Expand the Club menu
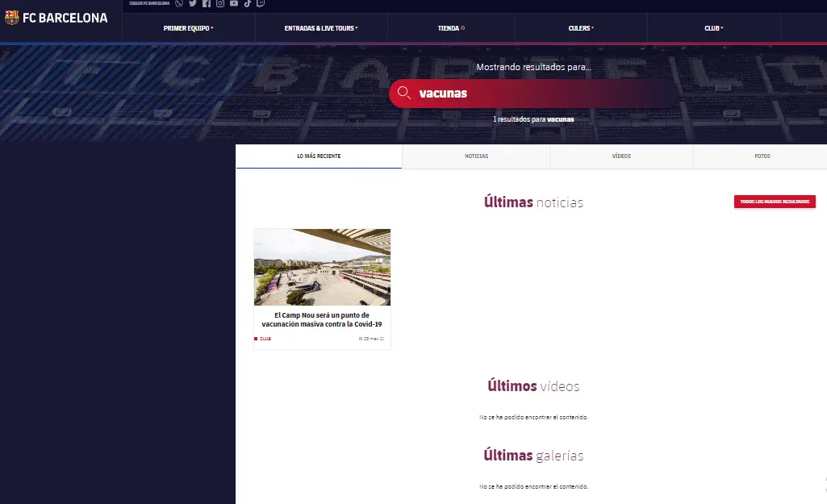827x504 pixels. [713, 28]
